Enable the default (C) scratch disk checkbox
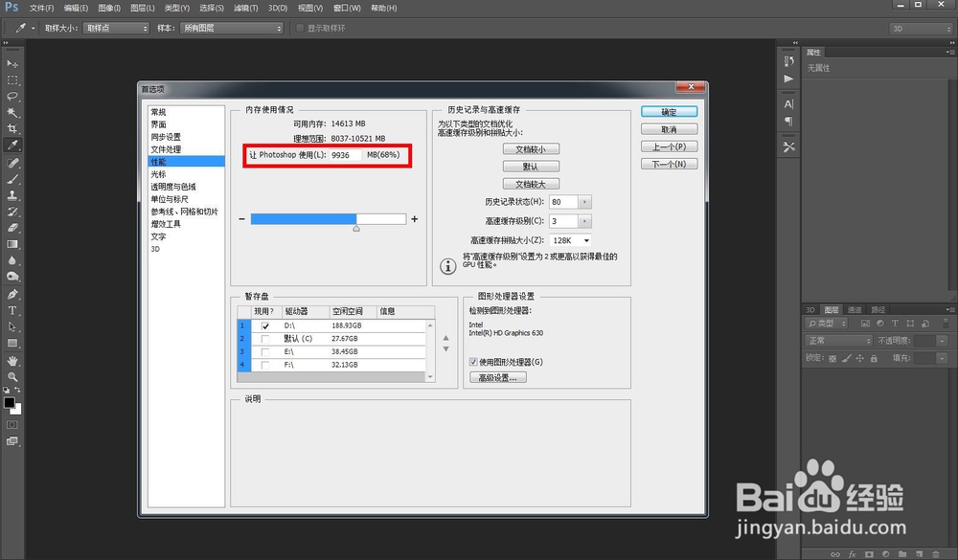958x560 pixels. [265, 339]
